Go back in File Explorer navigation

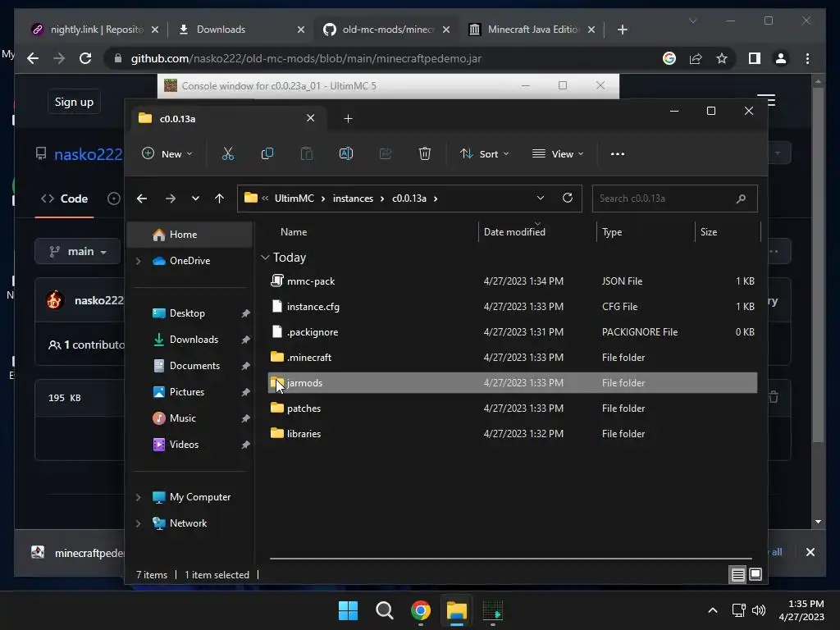[142, 199]
